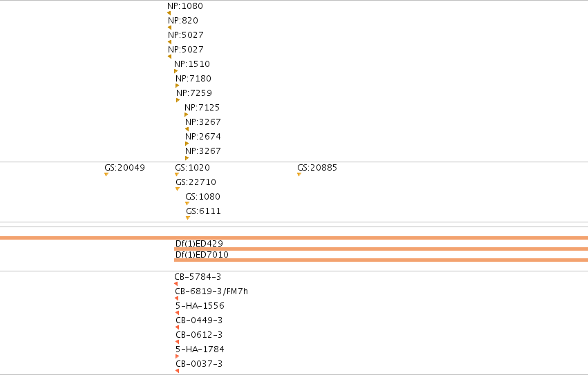The width and height of the screenshot is (588, 375).
Task: Select the GS:22710 label
Action: (196, 182)
